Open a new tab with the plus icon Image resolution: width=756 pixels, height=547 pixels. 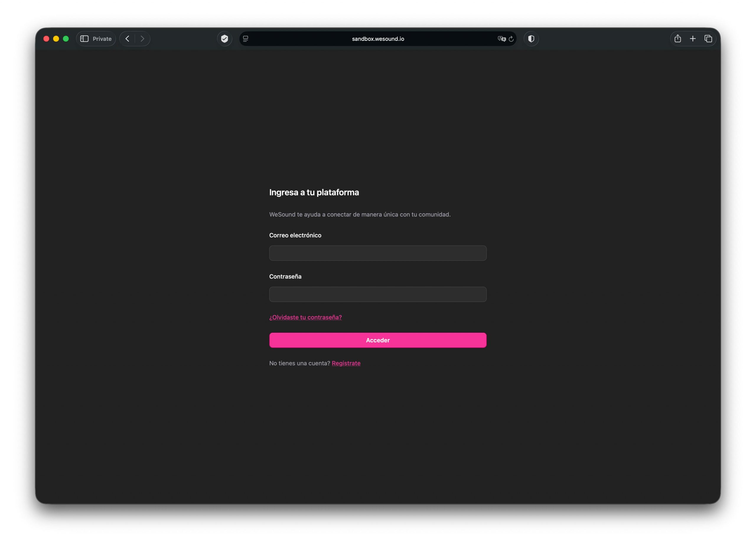[x=693, y=38]
